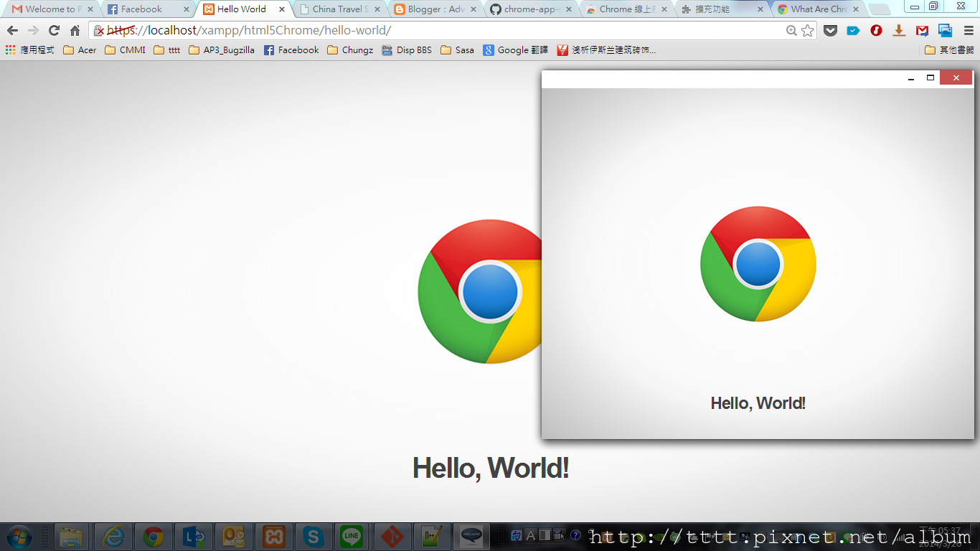Minimize the Hello World app window
980x551 pixels.
pos(911,78)
